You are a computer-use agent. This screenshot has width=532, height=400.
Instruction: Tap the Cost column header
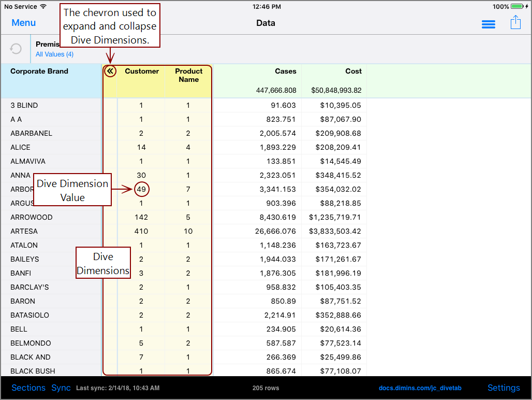point(353,72)
